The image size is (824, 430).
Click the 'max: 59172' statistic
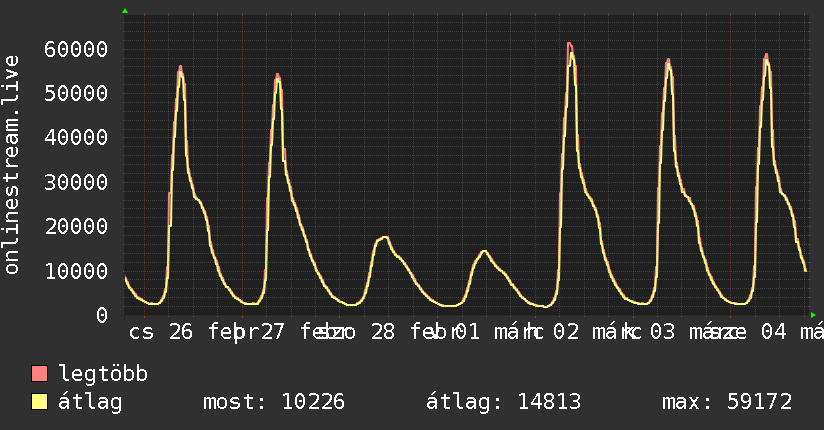[727, 402]
